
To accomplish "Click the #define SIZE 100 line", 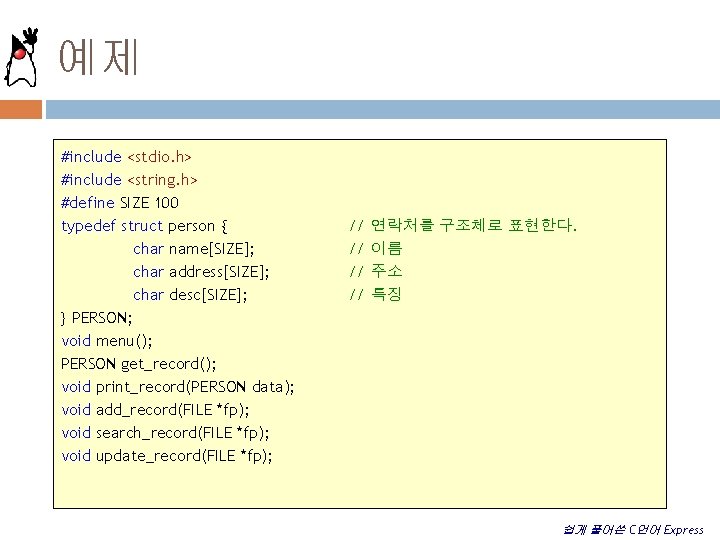I will point(120,203).
